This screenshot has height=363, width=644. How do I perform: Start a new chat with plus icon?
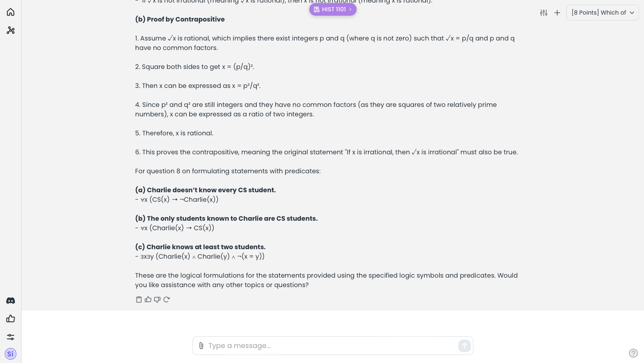(557, 13)
